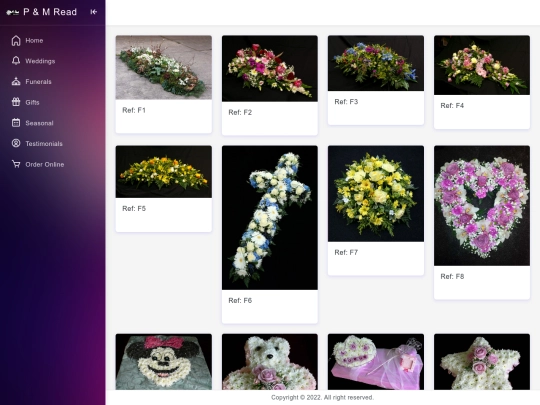The height and width of the screenshot is (405, 540).
Task: View the F4 pastel pink spray image
Action: pos(482,65)
